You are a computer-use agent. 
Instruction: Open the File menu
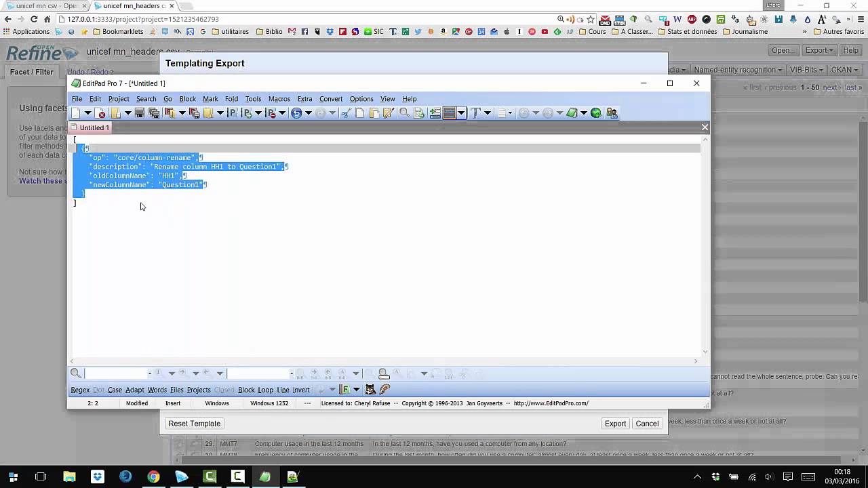click(x=77, y=99)
